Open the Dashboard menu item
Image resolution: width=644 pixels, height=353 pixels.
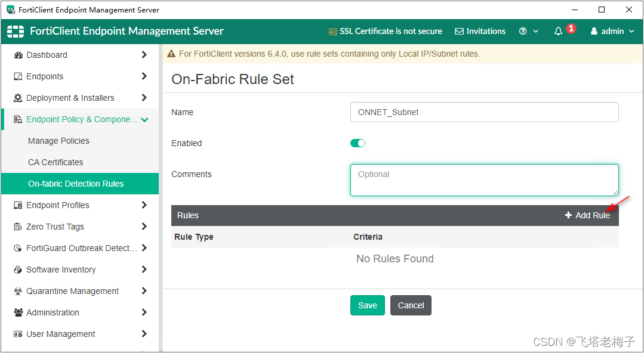click(x=80, y=55)
